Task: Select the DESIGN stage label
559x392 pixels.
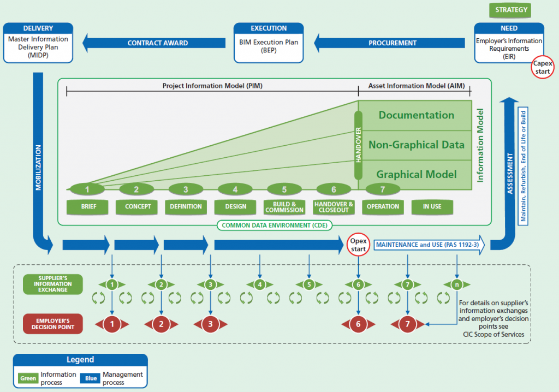Action: (235, 207)
